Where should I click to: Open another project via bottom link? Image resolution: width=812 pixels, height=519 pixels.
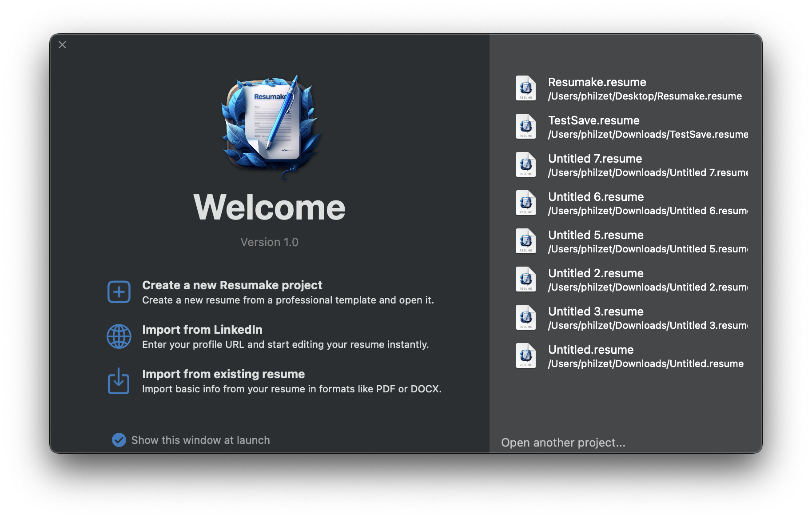pyautogui.click(x=563, y=443)
